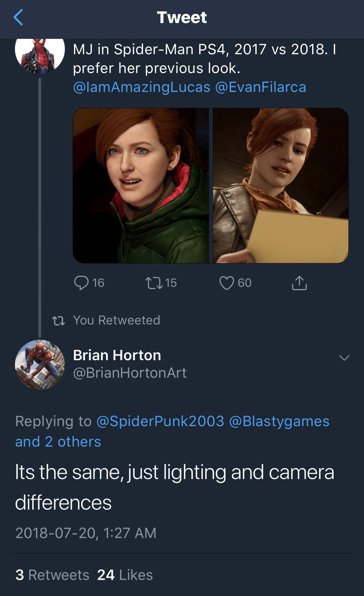Viewport: 364px width, 596px height.
Task: Share the MJ comparison tweet
Action: coord(299,283)
